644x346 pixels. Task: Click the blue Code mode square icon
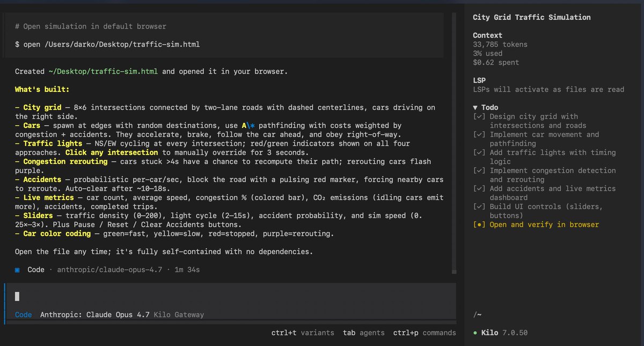click(18, 270)
